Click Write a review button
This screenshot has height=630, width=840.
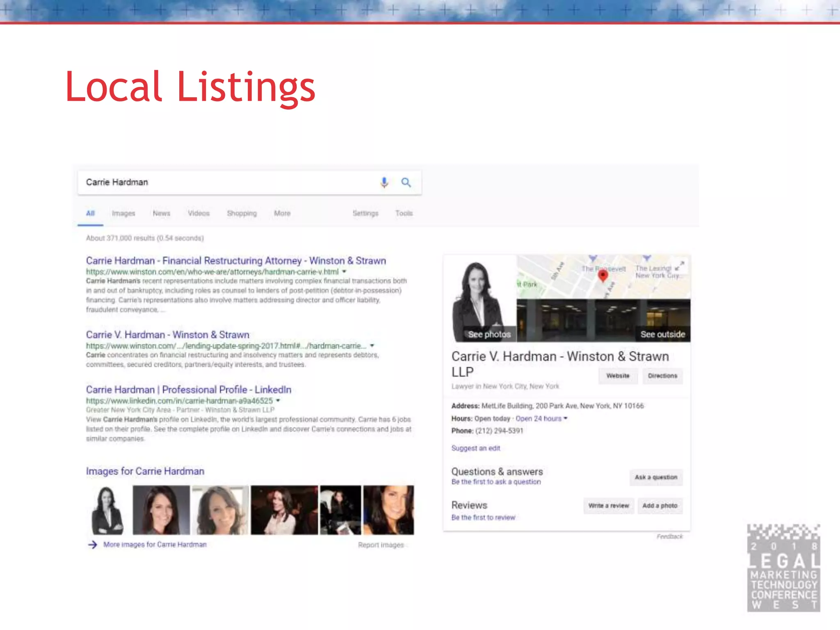608,506
